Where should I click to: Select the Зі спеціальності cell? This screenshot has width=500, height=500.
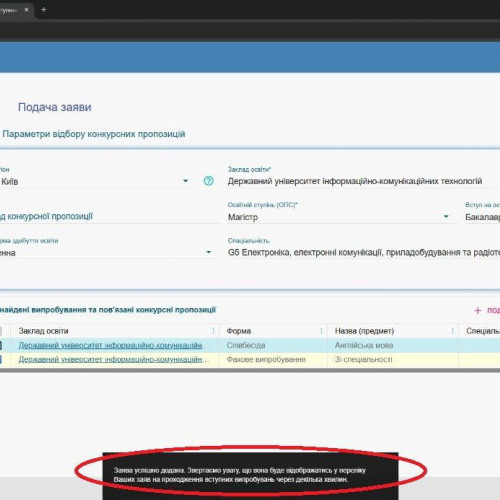pyautogui.click(x=393, y=360)
